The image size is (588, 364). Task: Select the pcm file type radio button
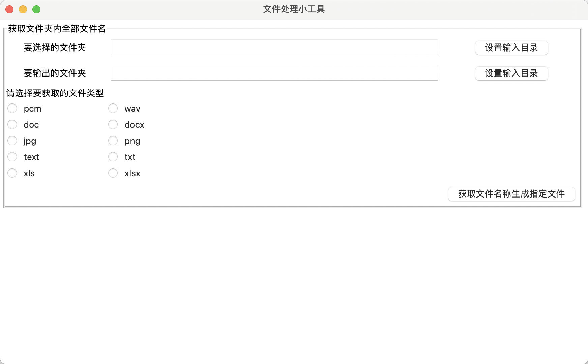click(12, 108)
